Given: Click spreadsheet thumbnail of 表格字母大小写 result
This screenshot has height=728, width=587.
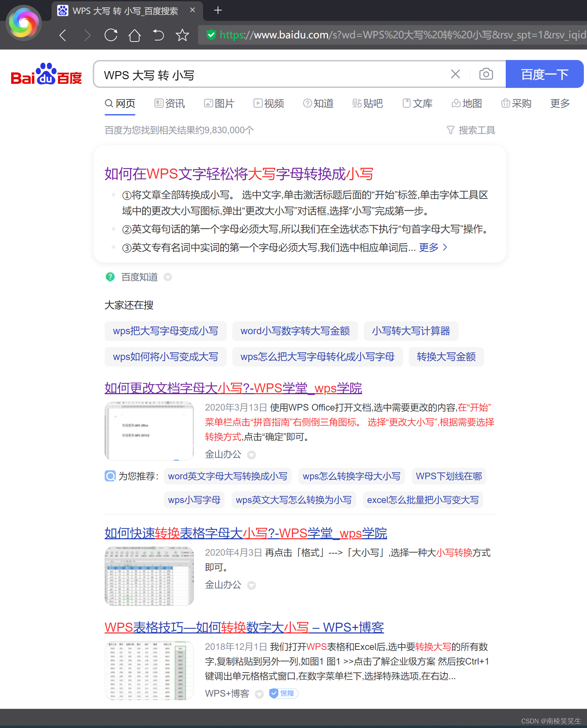Looking at the screenshot, I should click(x=149, y=576).
